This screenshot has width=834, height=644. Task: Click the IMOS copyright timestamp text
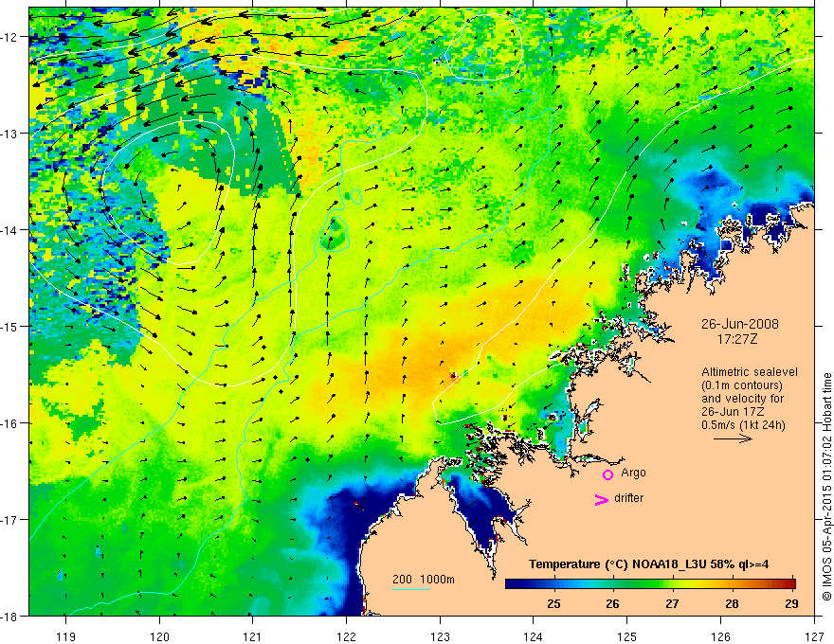826,487
